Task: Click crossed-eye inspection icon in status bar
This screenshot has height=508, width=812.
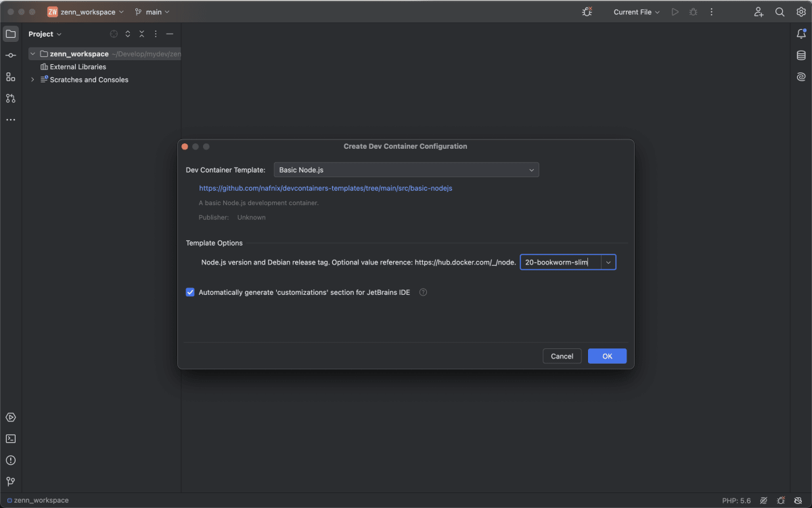Action: coord(763,501)
